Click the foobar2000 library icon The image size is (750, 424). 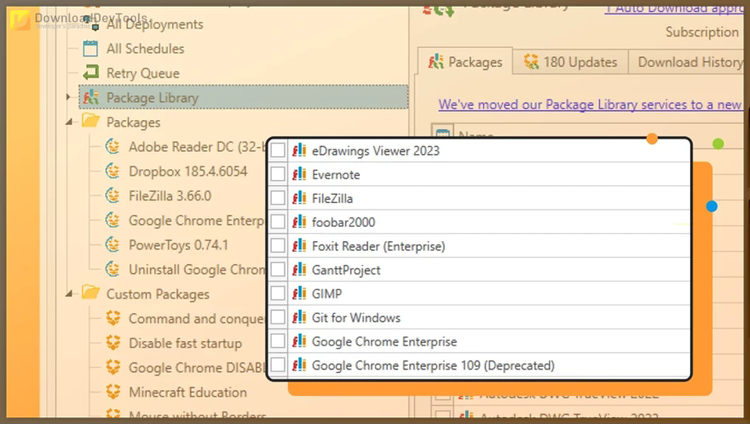coord(299,222)
